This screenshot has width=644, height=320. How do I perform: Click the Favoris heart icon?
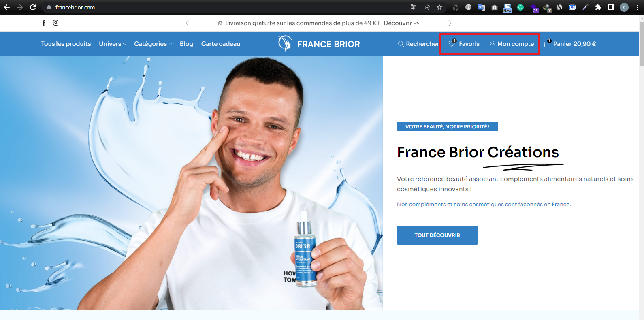pyautogui.click(x=452, y=43)
